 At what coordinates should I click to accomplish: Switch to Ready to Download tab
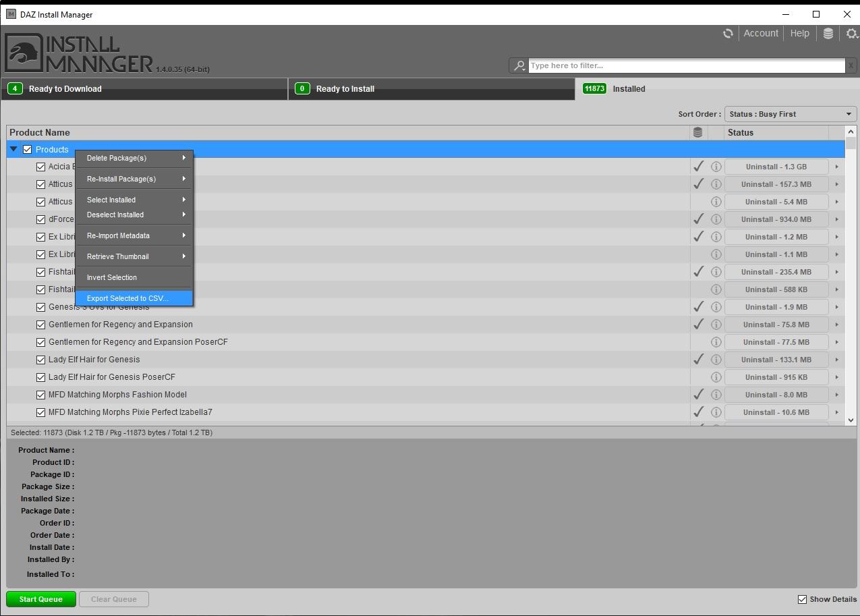[x=144, y=89]
